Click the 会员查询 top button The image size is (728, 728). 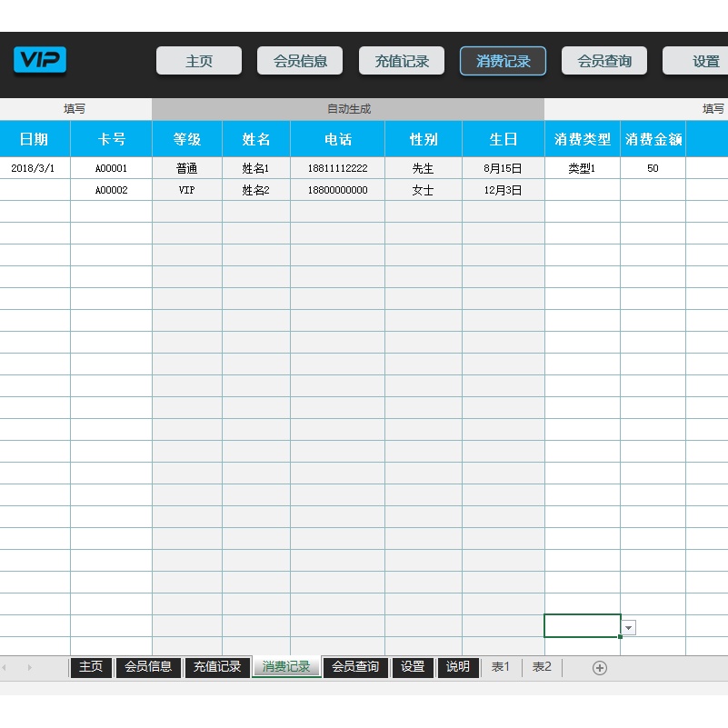coord(604,61)
